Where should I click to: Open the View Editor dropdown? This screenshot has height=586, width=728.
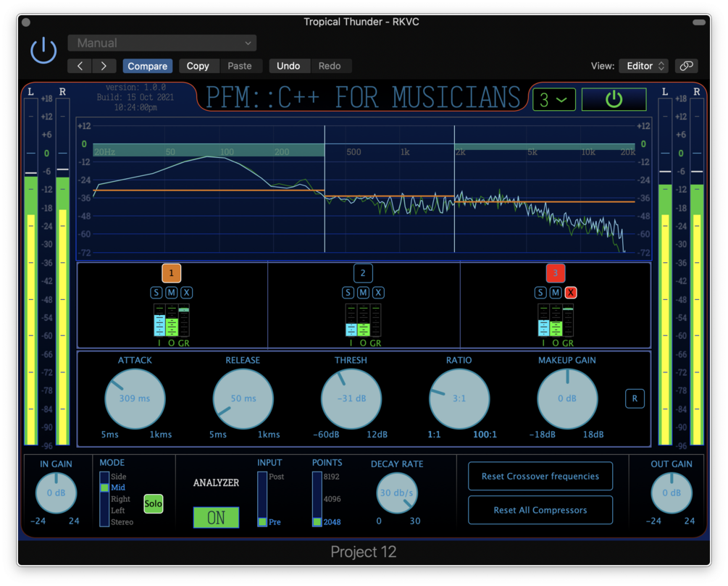[x=643, y=66]
